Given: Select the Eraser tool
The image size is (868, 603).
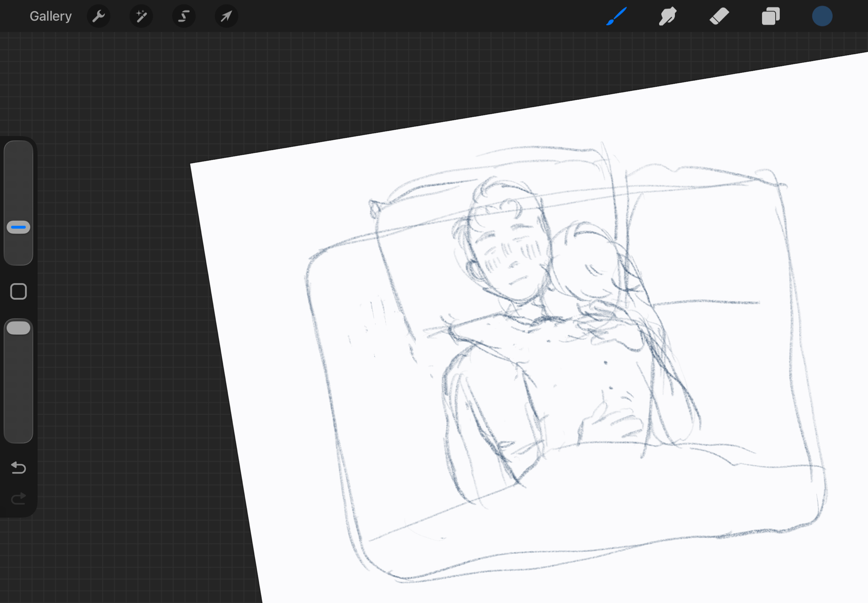Looking at the screenshot, I should [x=719, y=16].
